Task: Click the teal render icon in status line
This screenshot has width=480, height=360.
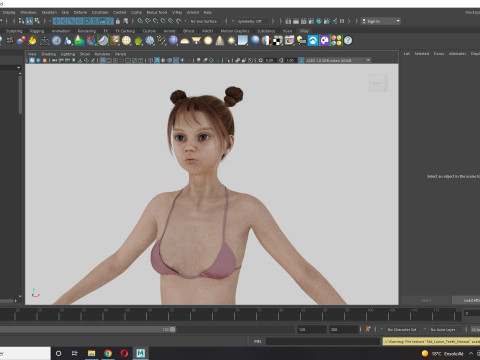Action: click(x=319, y=21)
